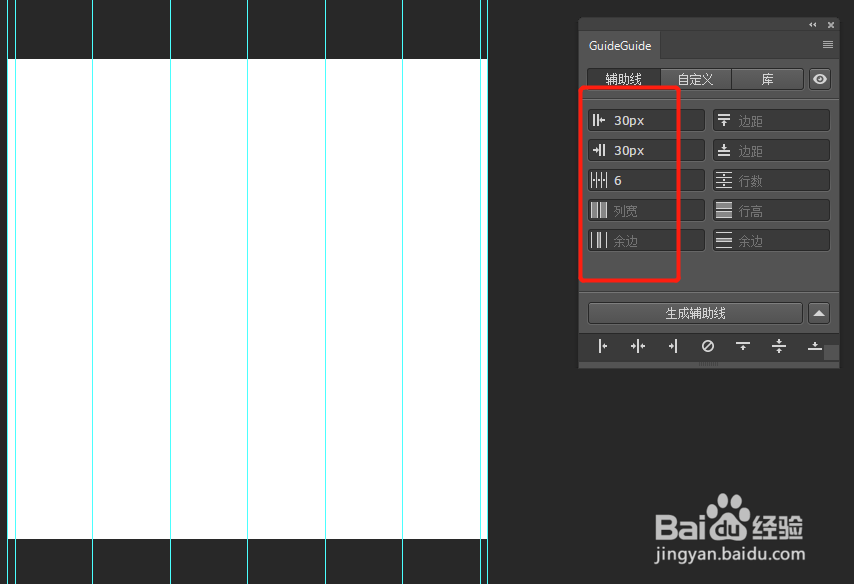Expand options with the up-arrow button
This screenshot has width=854, height=584.
pyautogui.click(x=819, y=313)
